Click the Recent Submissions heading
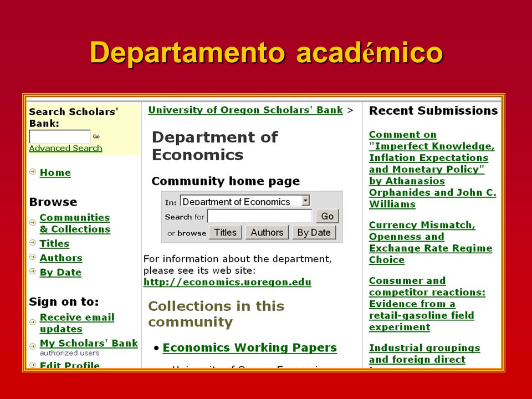 (x=433, y=111)
